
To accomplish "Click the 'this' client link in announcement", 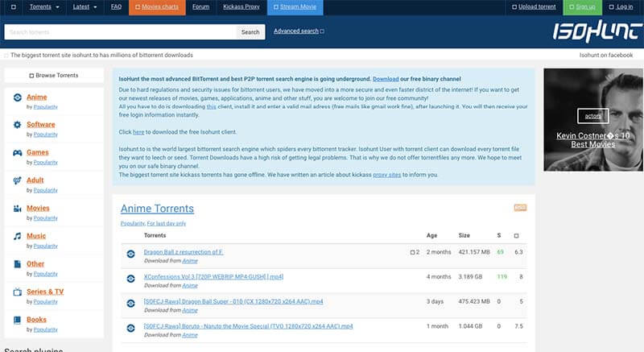I will (211, 107).
